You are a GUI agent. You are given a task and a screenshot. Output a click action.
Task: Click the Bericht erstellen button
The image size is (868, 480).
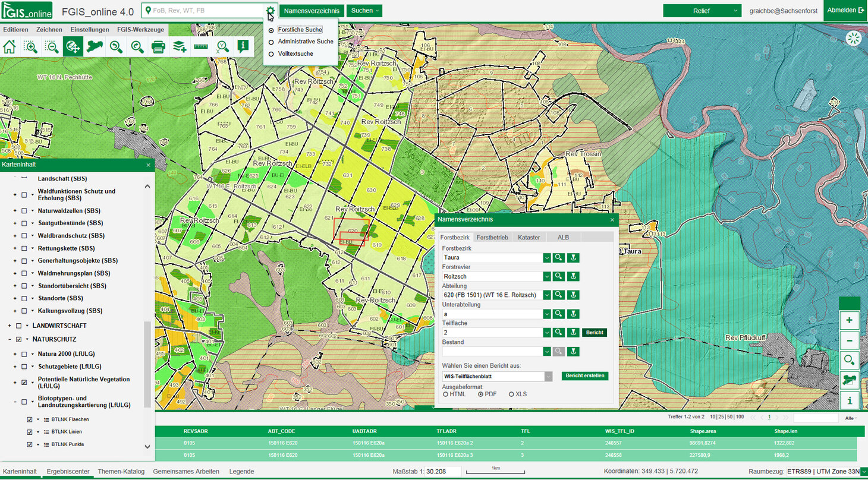(x=584, y=375)
